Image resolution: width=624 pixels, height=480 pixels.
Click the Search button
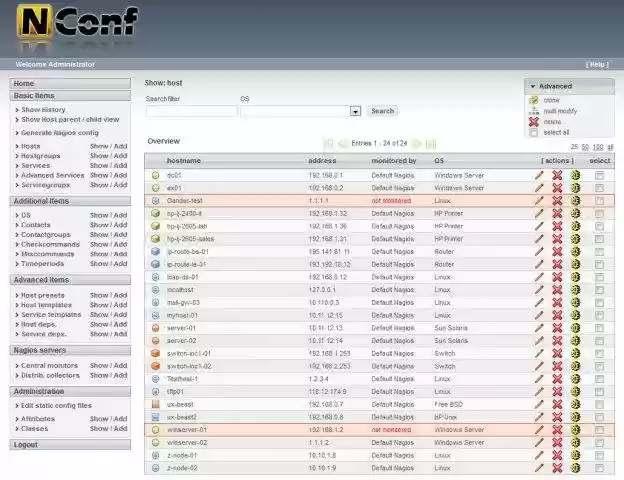point(382,111)
